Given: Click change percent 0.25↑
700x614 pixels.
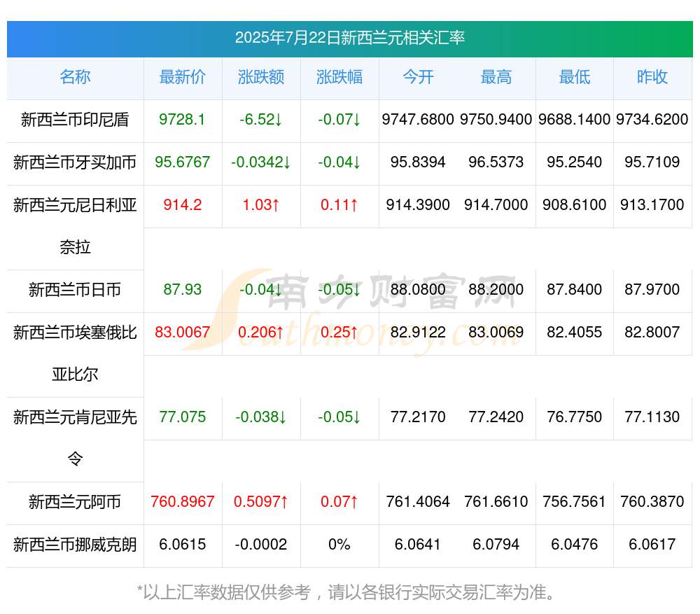Looking at the screenshot, I should (339, 332).
